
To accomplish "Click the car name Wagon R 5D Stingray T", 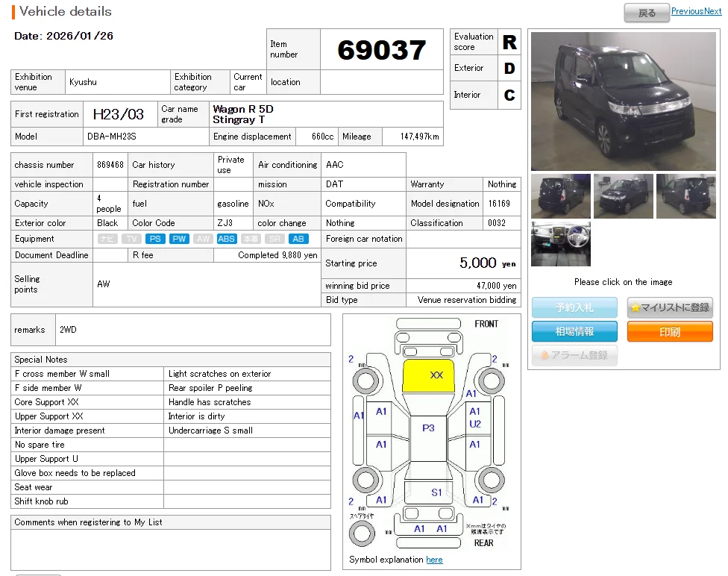I will 243,114.
